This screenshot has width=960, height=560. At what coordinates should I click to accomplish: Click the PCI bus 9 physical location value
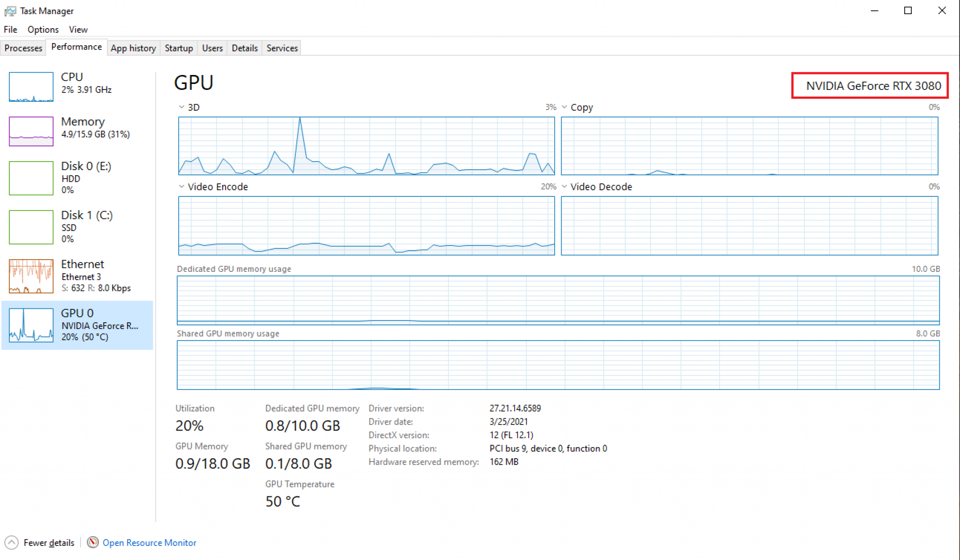click(x=548, y=448)
